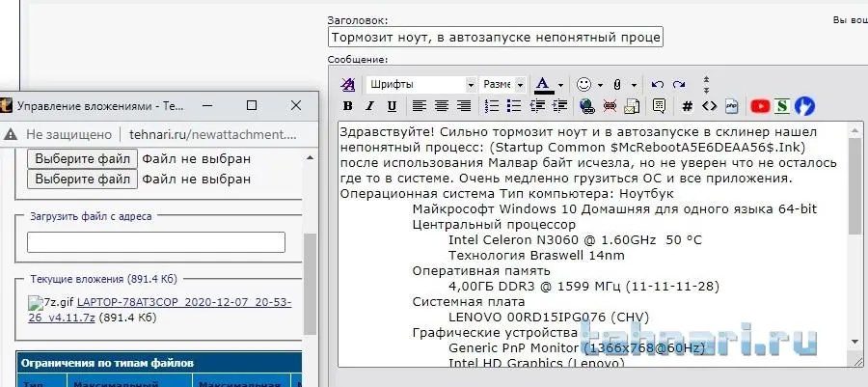The height and width of the screenshot is (387, 868).
Task: Click the attachment window vertical scrollbar thumb
Action: pyautogui.click(x=310, y=284)
